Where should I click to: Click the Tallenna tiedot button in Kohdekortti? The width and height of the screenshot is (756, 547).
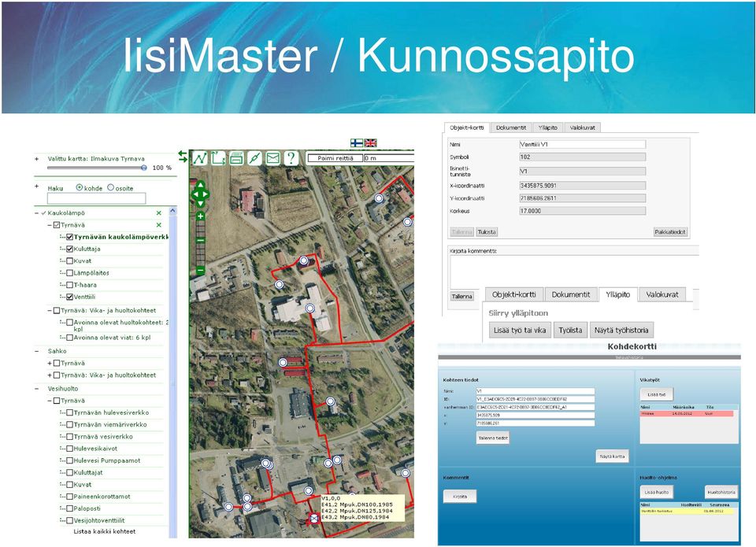(493, 438)
